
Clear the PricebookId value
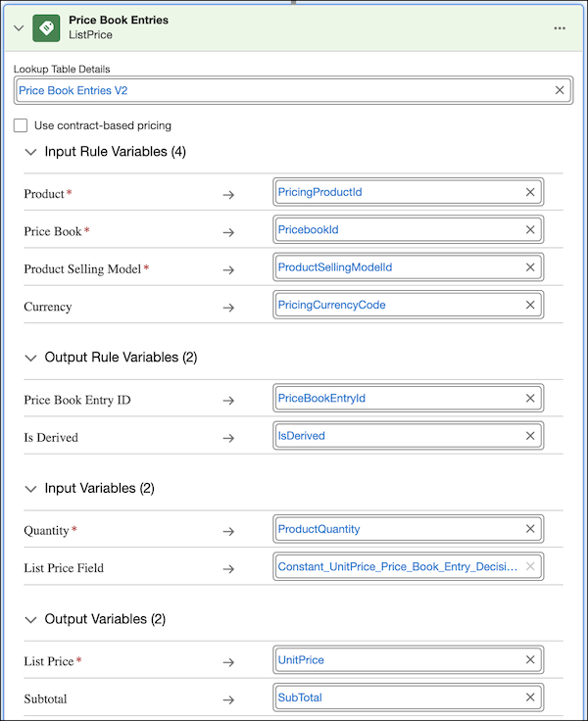[530, 229]
